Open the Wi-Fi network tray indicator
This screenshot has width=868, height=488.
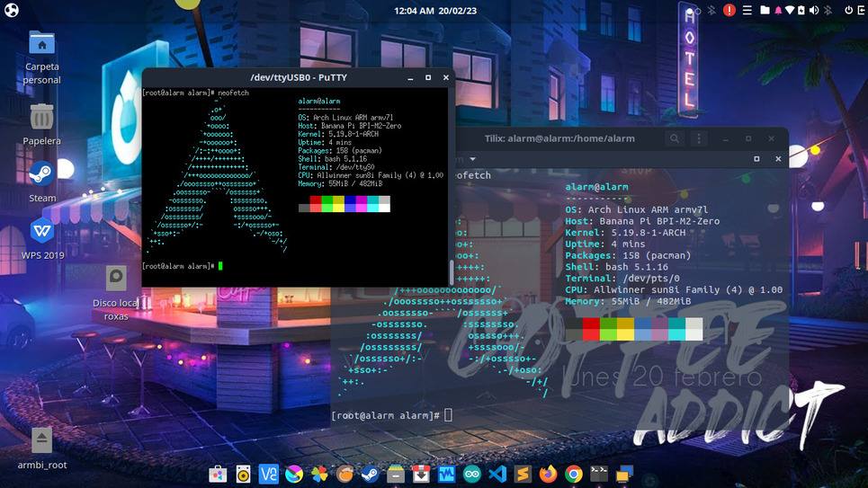click(x=790, y=10)
